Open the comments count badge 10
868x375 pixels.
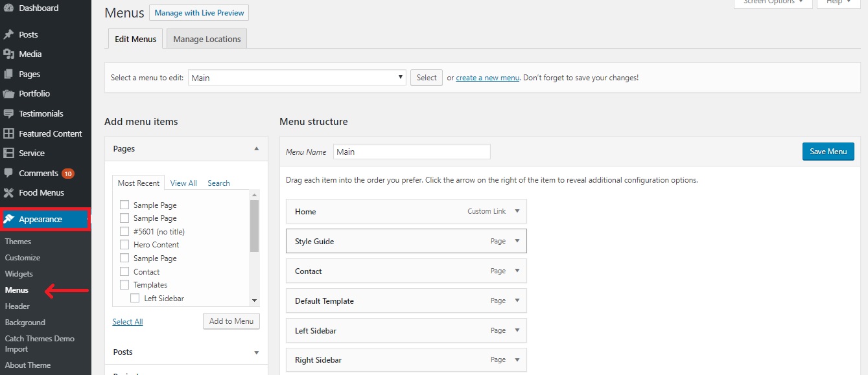(x=68, y=174)
